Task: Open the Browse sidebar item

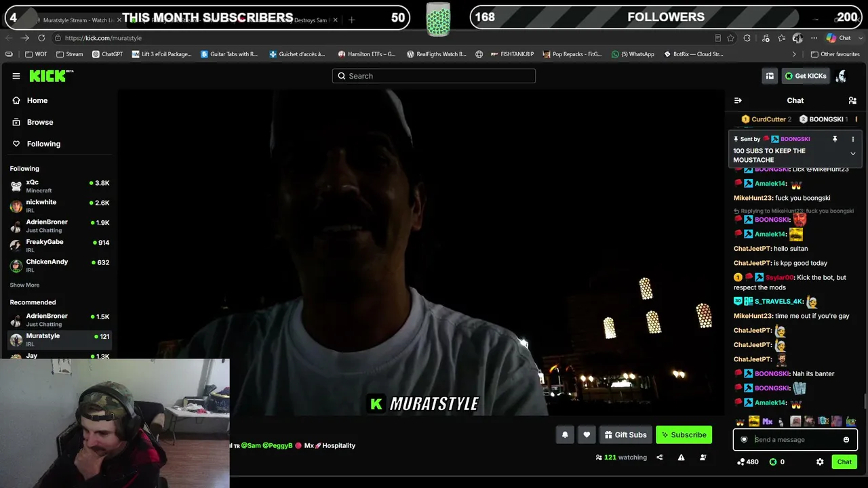Action: point(40,122)
